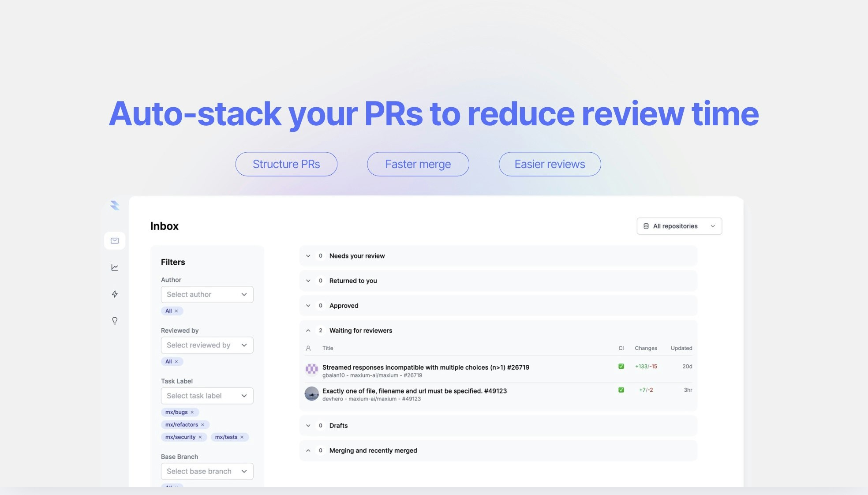Screen dimensions: 868x495
Task: Click the lightning bolt sidebar icon
Action: pos(115,294)
